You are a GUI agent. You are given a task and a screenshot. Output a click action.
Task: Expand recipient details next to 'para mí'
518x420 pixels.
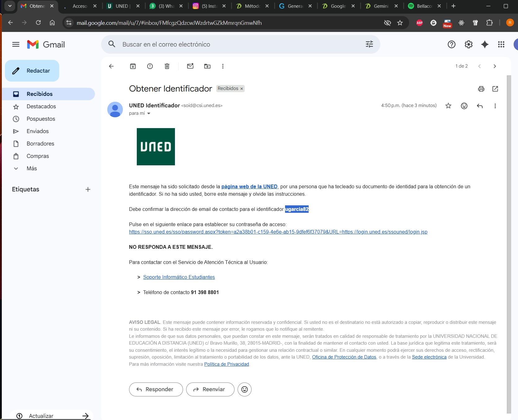coord(149,114)
